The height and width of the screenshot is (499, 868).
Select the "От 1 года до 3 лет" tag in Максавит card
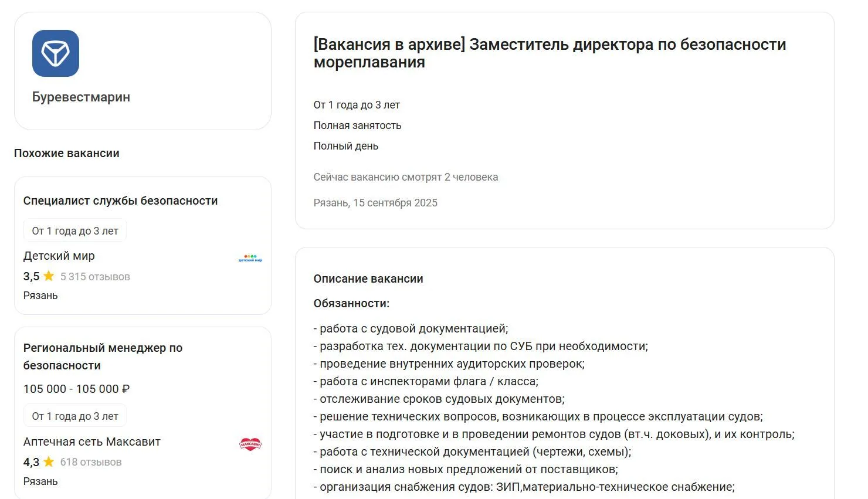(74, 415)
